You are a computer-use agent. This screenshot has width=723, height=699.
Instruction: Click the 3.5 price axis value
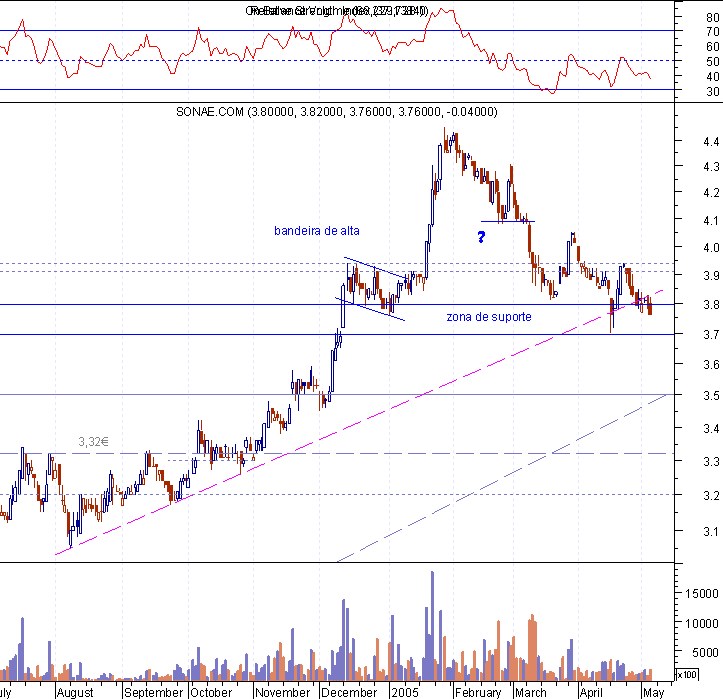tap(711, 396)
